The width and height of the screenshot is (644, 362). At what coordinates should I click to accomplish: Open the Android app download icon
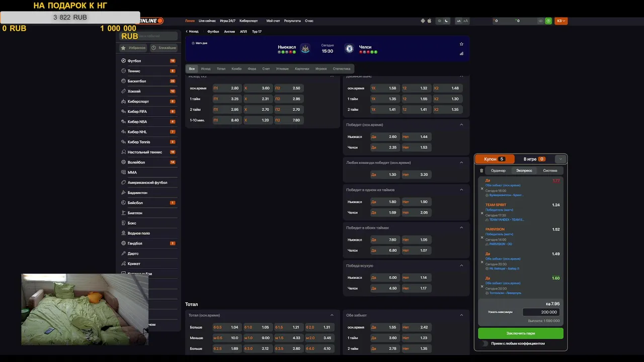point(423,21)
